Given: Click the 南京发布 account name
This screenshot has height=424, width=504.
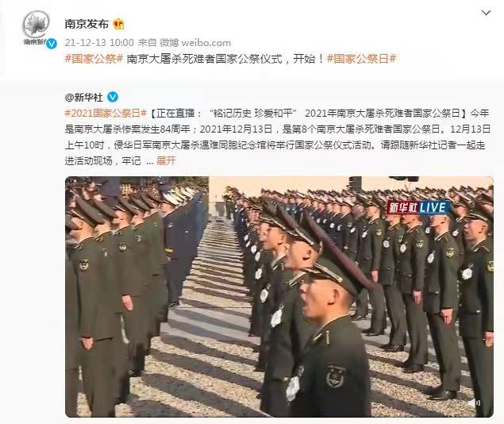Looking at the screenshot, I should point(87,24).
